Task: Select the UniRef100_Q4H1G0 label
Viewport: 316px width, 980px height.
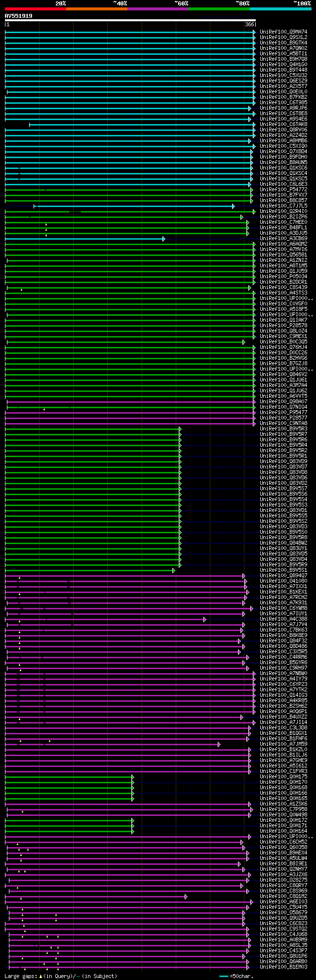Action: pos(283,65)
